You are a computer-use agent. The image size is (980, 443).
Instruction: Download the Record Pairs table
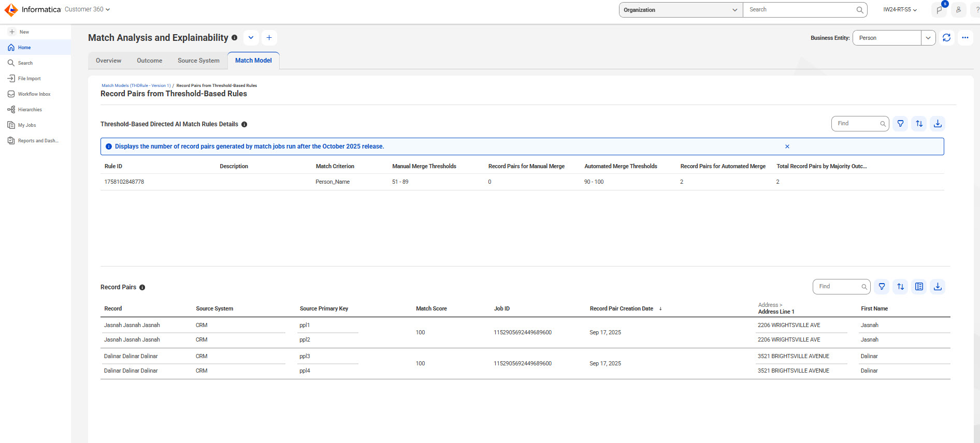pyautogui.click(x=938, y=287)
